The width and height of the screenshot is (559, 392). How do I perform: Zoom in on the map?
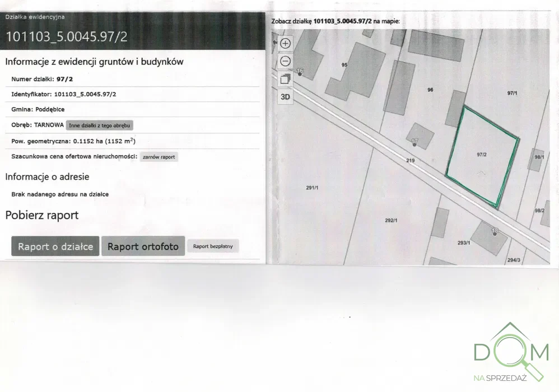(285, 44)
